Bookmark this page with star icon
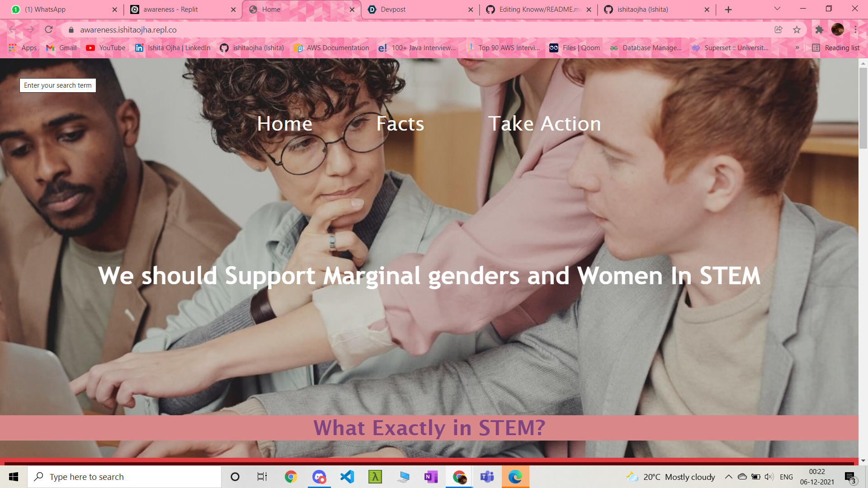 797,30
